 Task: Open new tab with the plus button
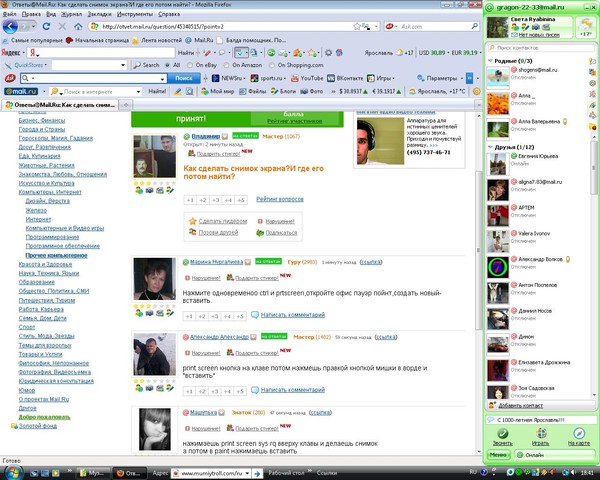[x=126, y=104]
